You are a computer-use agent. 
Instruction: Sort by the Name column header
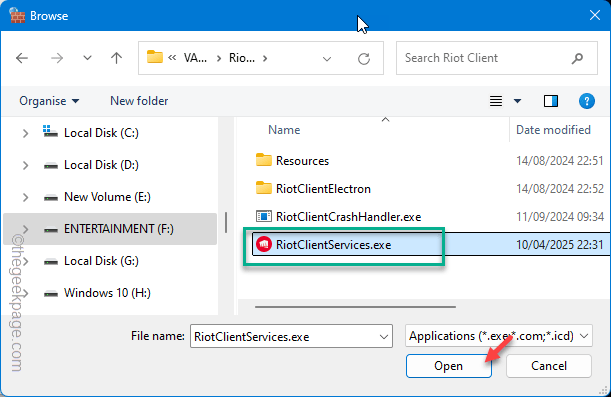tap(284, 130)
